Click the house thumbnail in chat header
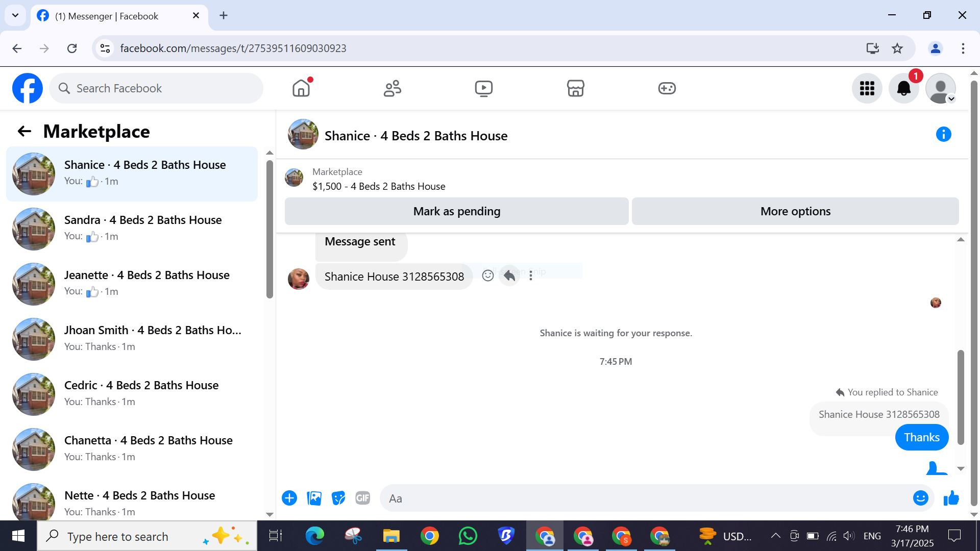980x551 pixels. (x=303, y=135)
